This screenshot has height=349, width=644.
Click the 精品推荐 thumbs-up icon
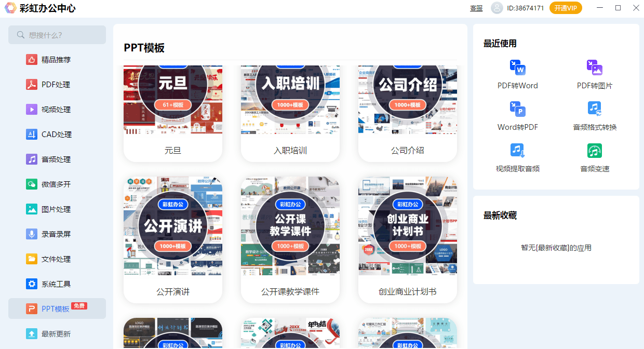click(32, 60)
